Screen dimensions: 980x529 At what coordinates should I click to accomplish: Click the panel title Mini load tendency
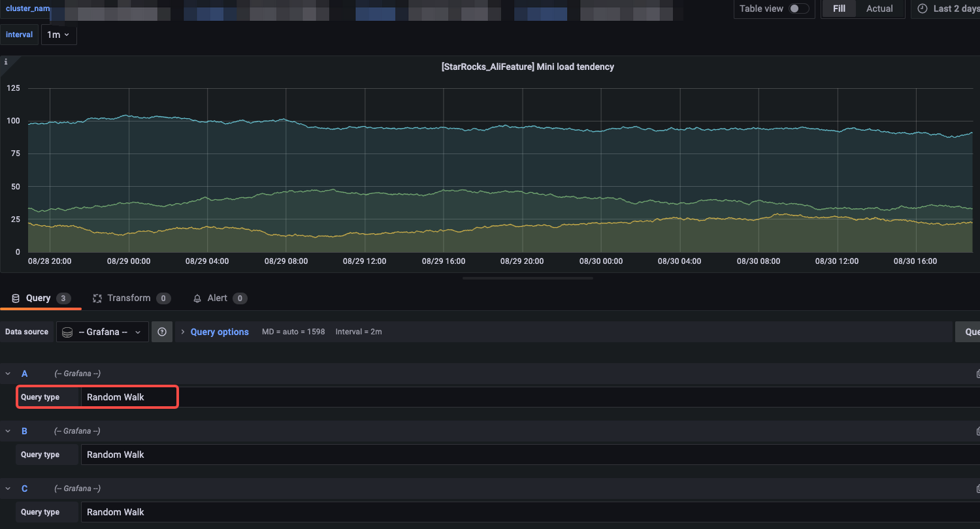pyautogui.click(x=527, y=67)
